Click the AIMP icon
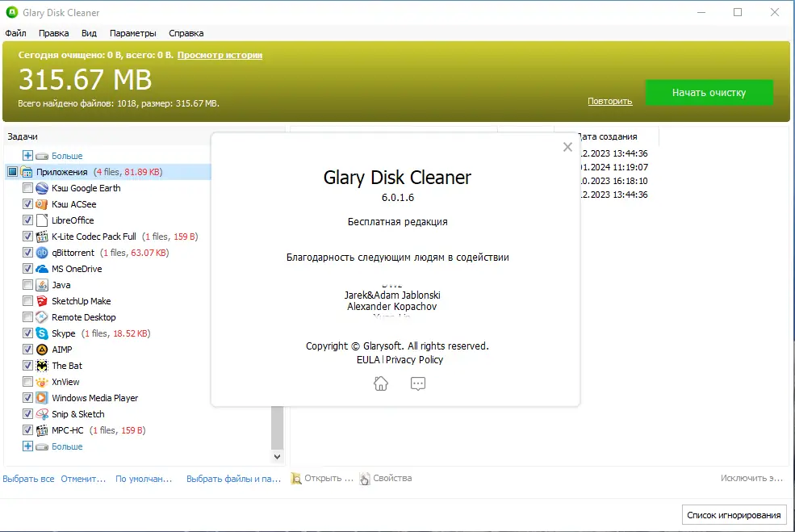The image size is (795, 532). click(42, 350)
